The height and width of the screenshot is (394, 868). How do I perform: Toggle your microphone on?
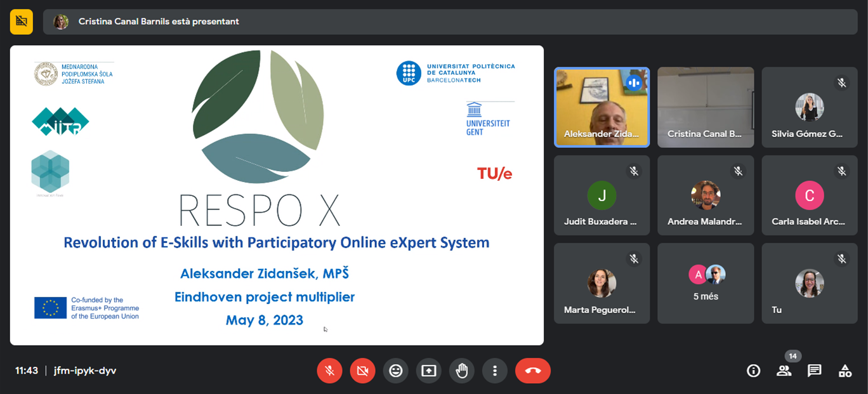(329, 371)
